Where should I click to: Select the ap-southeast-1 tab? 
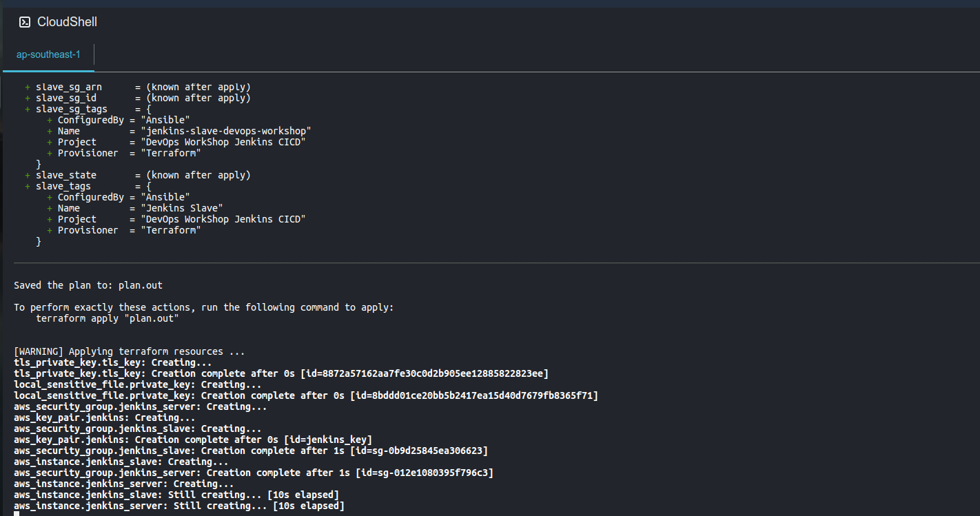click(48, 54)
